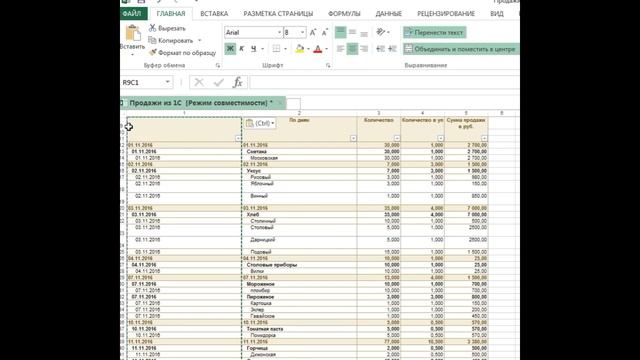Switch to the РАЗМЕТКА СТРАНИЦЫ tab

pyautogui.click(x=278, y=13)
